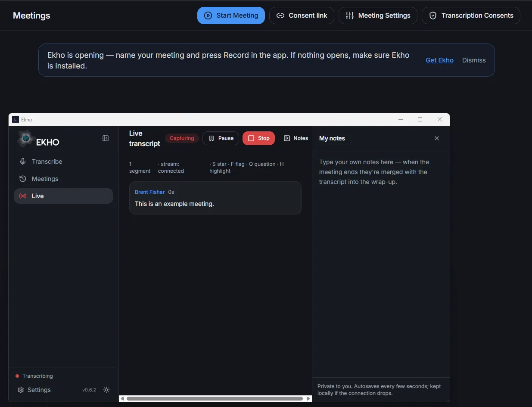Click the "0s" timestamp in transcript
532x407 pixels.
[171, 192]
